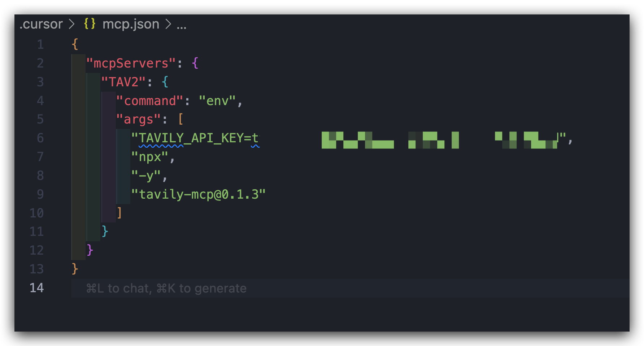Click the "command" property key
This screenshot has height=346, width=644.
149,101
